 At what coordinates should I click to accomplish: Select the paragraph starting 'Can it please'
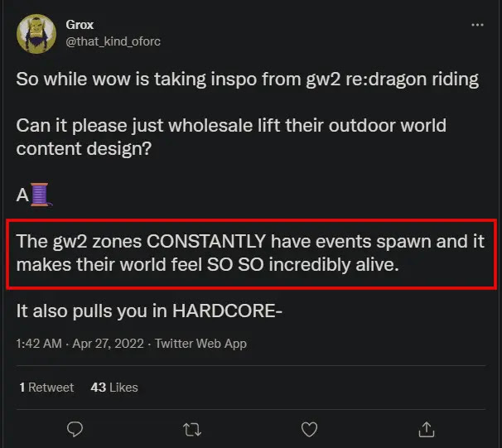(231, 137)
